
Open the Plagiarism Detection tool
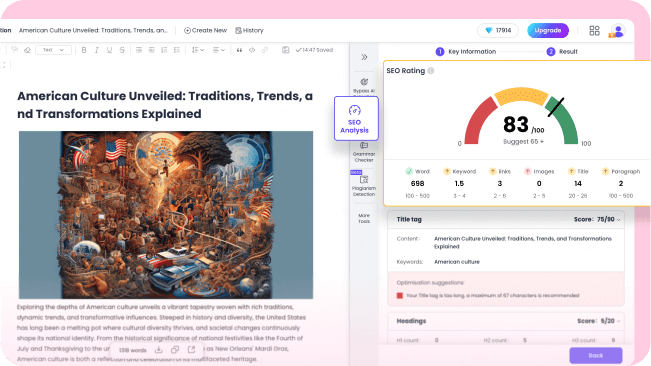(x=364, y=185)
